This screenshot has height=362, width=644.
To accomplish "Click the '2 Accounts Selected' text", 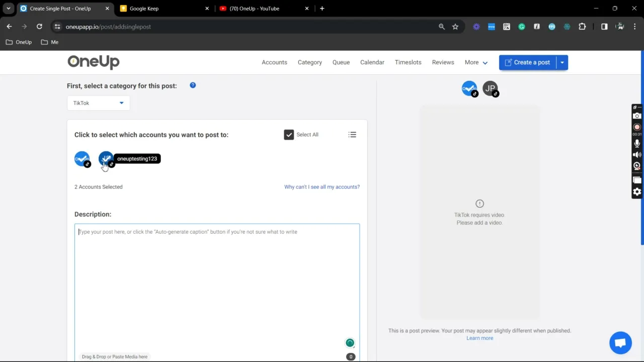I will (99, 187).
